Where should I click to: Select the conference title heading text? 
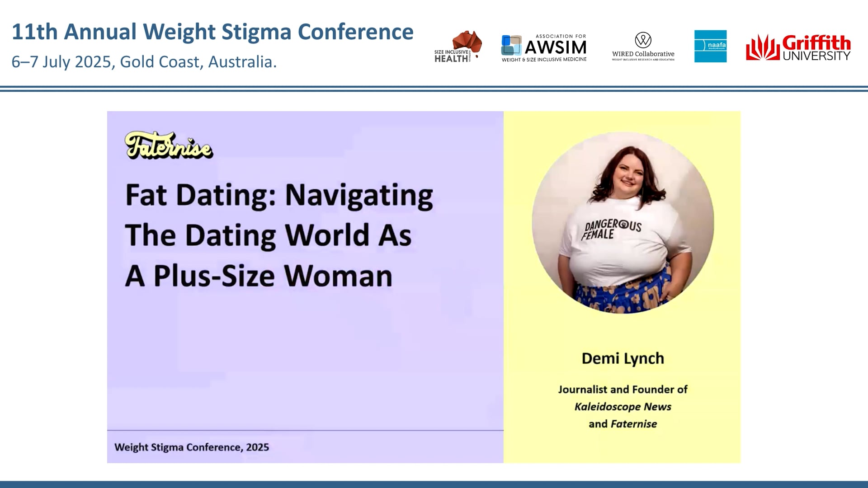click(212, 32)
